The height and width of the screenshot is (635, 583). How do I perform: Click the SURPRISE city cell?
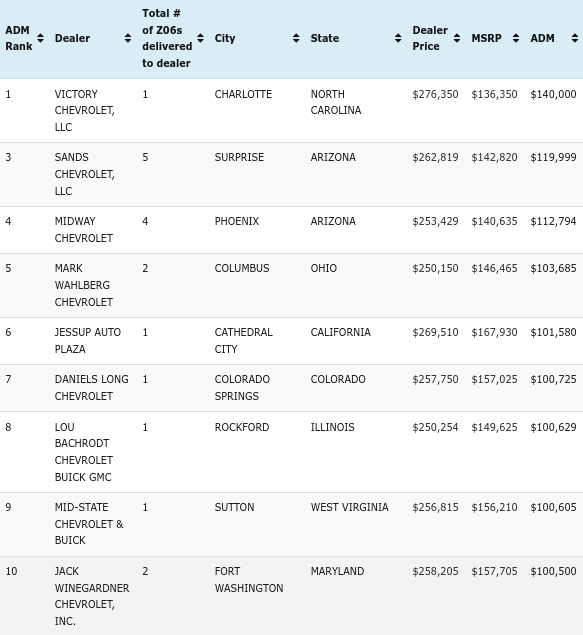(x=239, y=157)
